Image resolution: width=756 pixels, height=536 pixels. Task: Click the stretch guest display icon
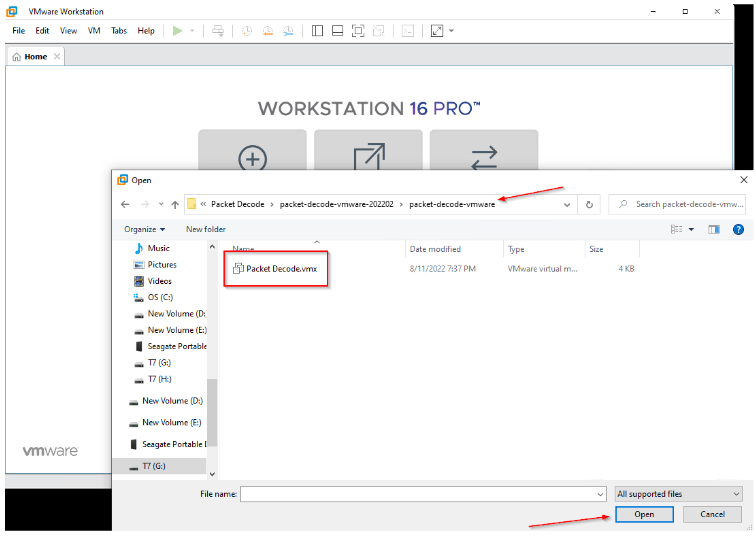437,31
